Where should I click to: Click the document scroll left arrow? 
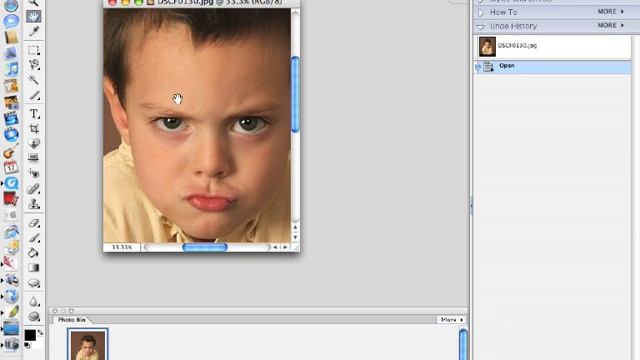275,247
